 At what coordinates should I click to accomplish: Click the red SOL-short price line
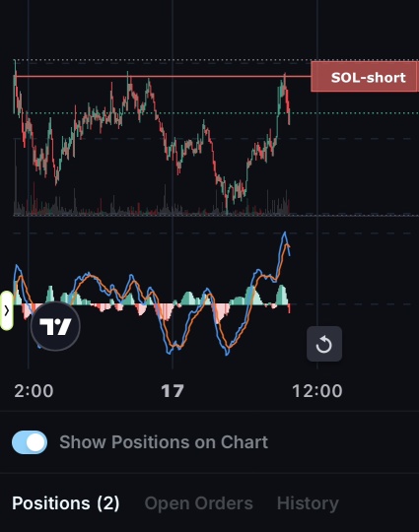tap(163, 76)
